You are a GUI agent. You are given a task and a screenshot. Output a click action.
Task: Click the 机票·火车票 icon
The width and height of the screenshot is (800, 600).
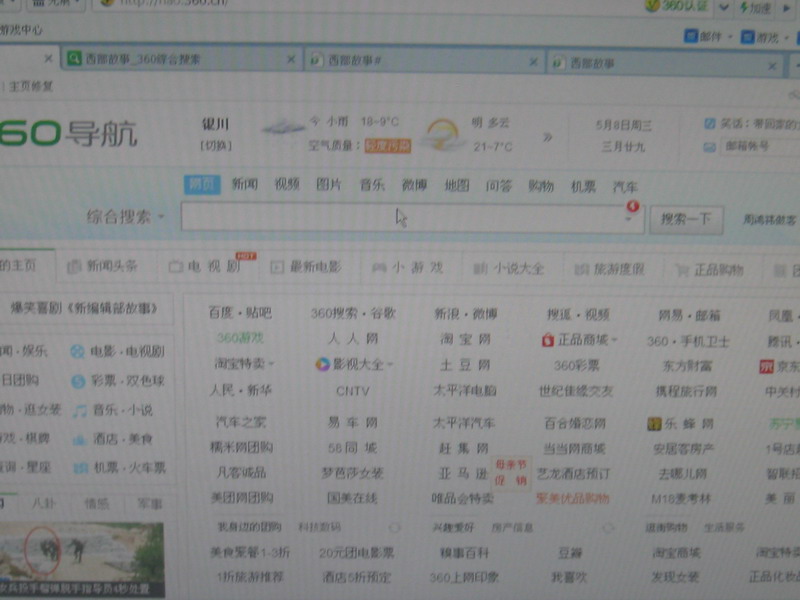coord(81,468)
